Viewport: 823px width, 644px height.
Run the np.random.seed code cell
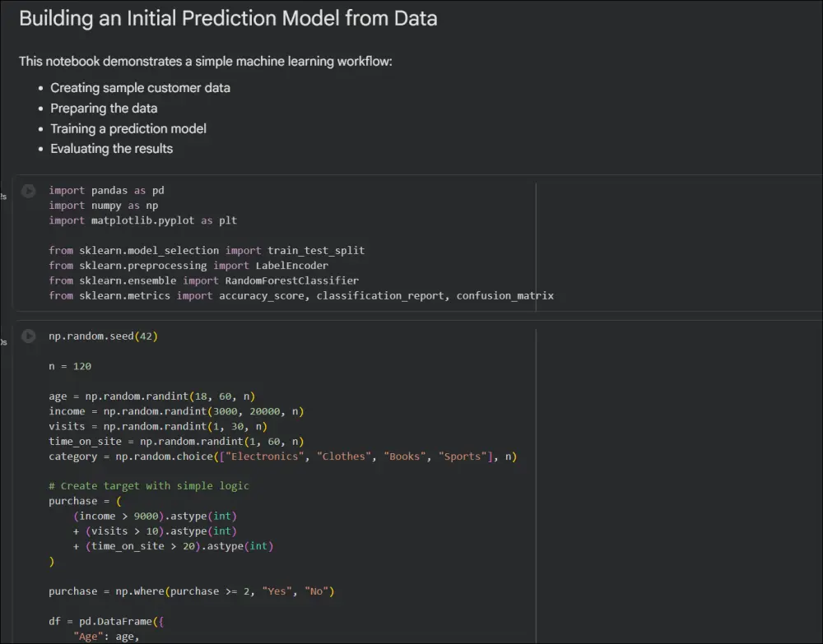28,336
